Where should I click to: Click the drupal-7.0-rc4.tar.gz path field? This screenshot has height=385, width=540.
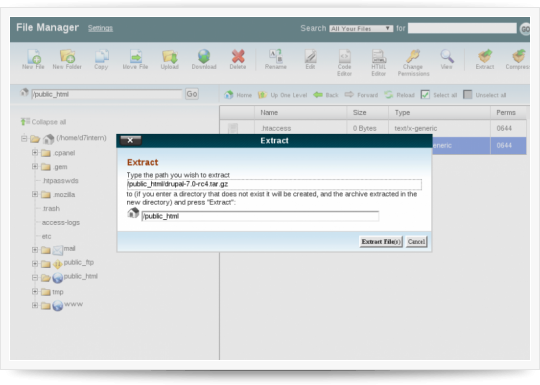(x=274, y=184)
